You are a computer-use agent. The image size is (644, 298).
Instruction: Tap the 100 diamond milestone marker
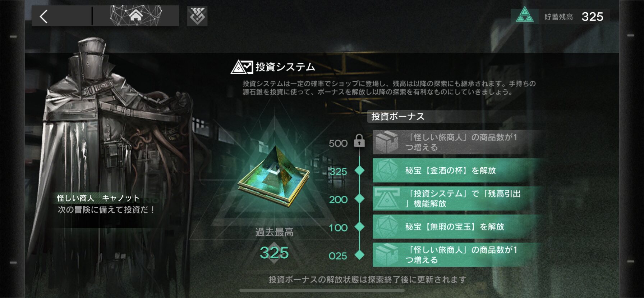pyautogui.click(x=359, y=227)
